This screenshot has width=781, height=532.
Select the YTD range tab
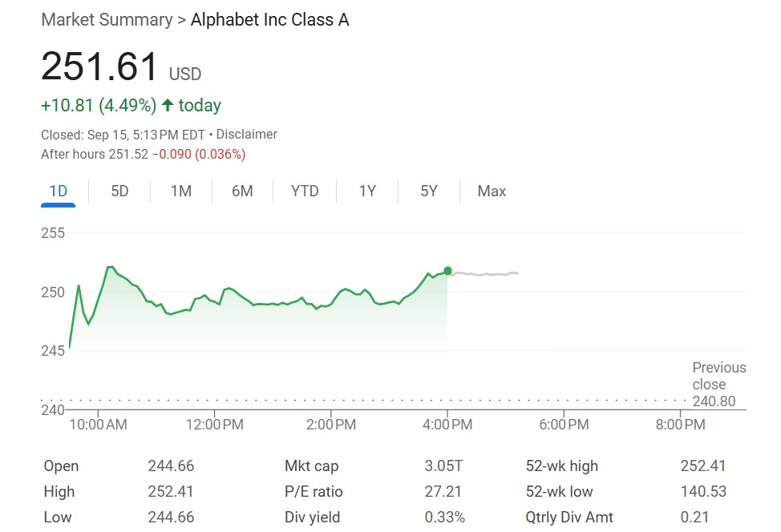(x=305, y=191)
